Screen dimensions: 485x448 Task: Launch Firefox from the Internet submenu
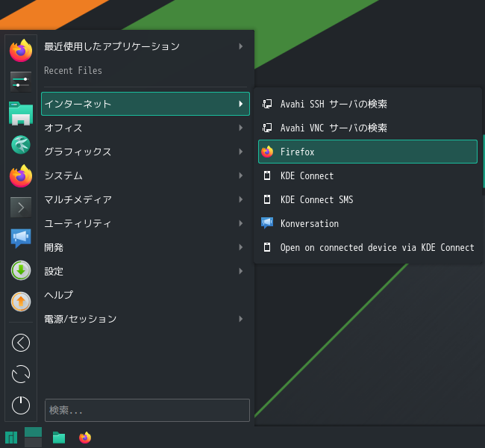[368, 152]
